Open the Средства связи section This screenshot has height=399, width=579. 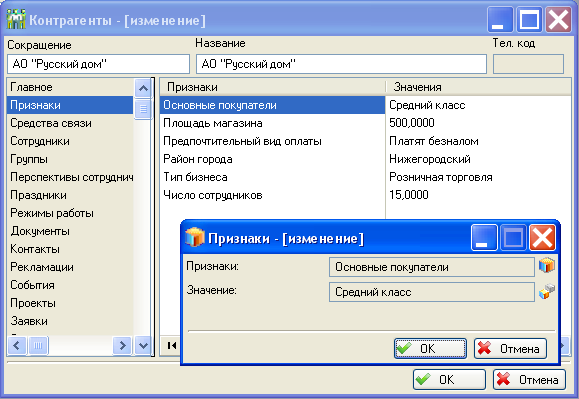(x=70, y=123)
